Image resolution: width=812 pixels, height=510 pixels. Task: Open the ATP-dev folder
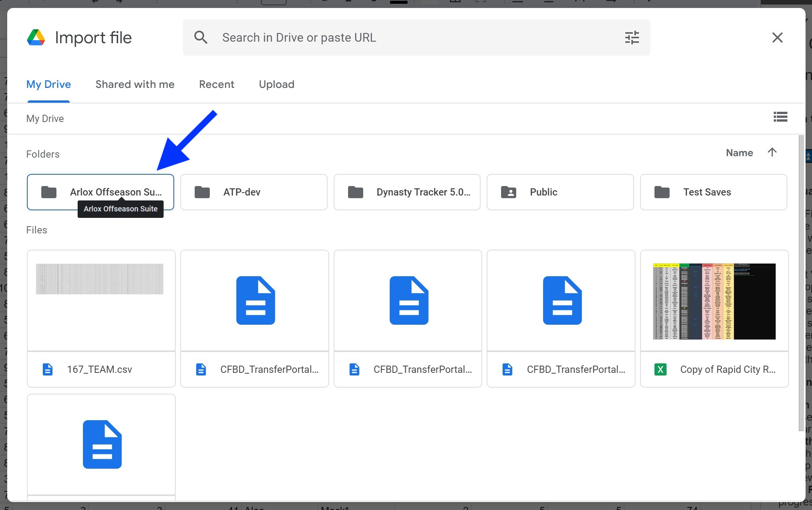click(253, 192)
